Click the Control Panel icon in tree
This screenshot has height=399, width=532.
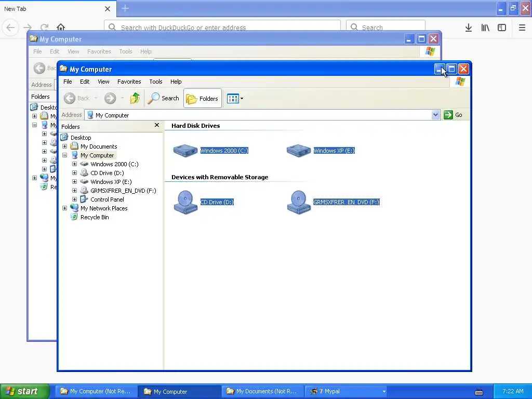[84, 199]
